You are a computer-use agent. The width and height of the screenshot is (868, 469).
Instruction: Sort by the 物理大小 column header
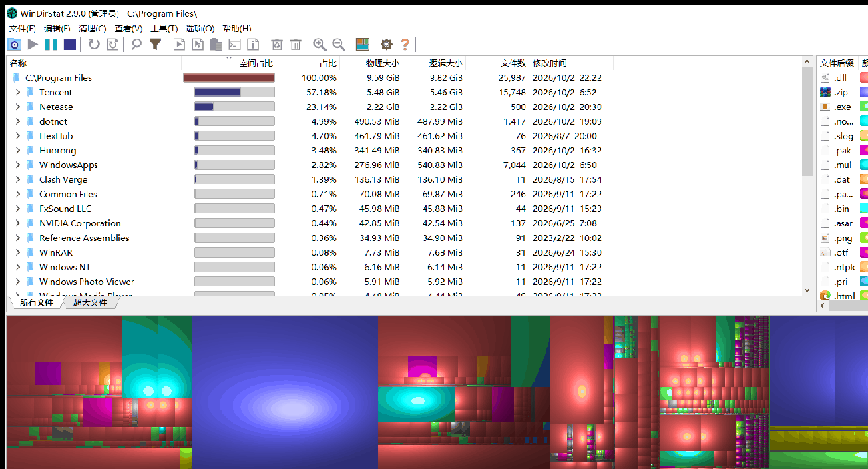coord(371,63)
